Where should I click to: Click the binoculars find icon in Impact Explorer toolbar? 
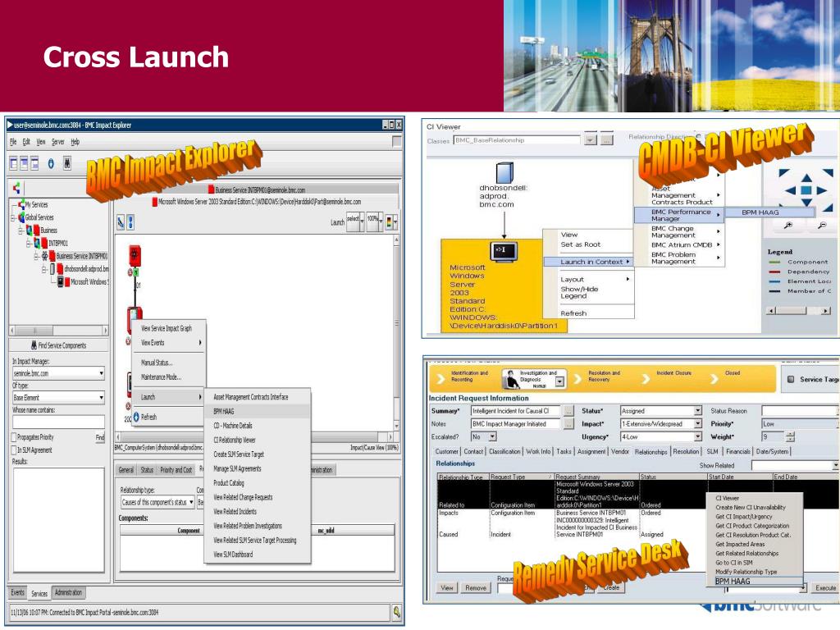click(x=67, y=164)
